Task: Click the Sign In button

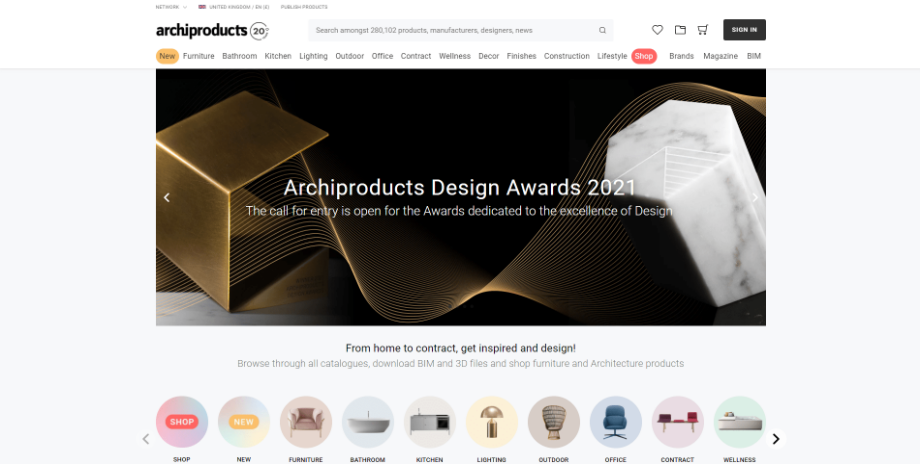Action: pyautogui.click(x=744, y=30)
